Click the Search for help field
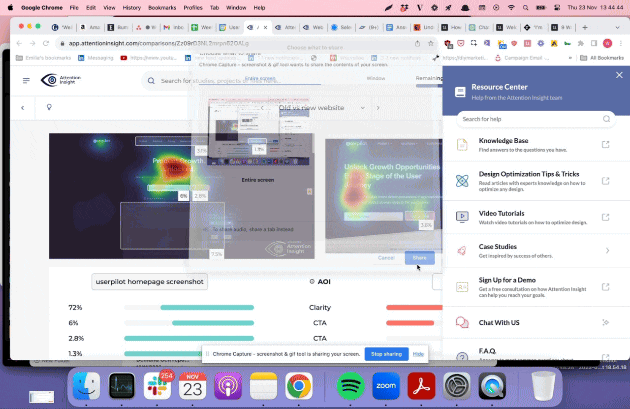 pyautogui.click(x=530, y=119)
